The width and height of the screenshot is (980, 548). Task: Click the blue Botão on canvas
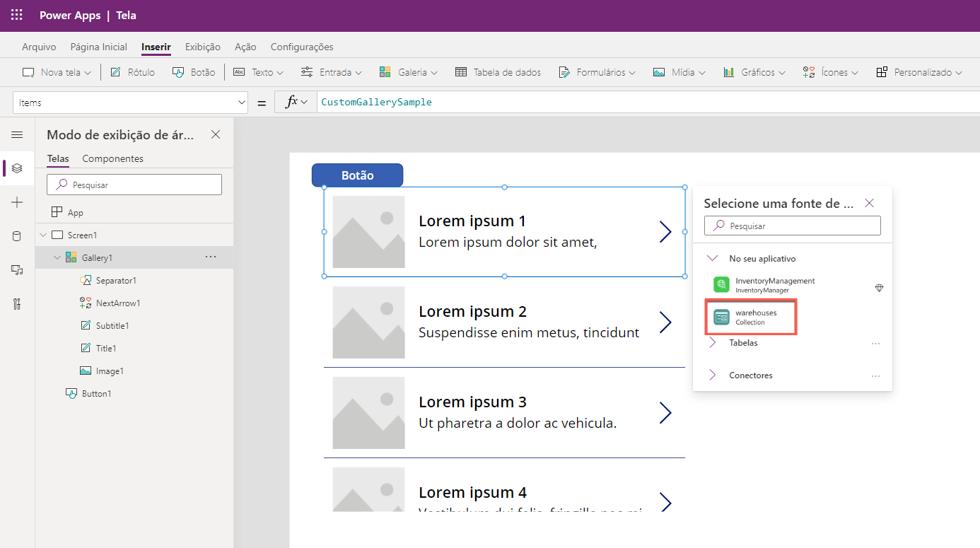(x=357, y=175)
